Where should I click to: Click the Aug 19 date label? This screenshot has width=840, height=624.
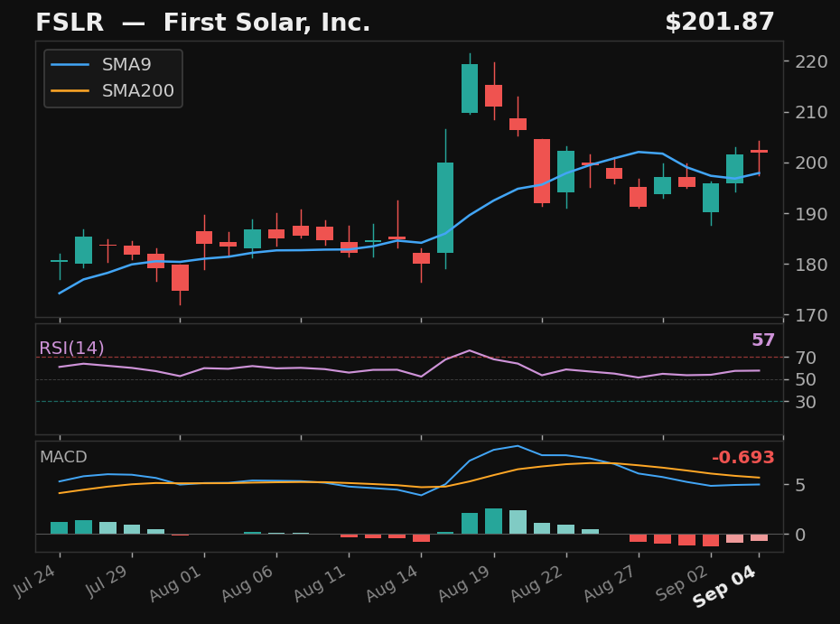click(464, 582)
